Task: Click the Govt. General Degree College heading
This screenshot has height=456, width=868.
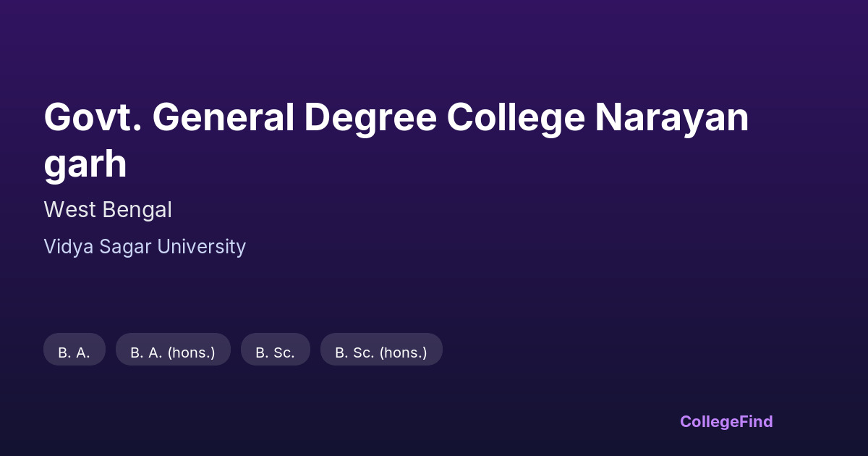Action: tap(396, 118)
